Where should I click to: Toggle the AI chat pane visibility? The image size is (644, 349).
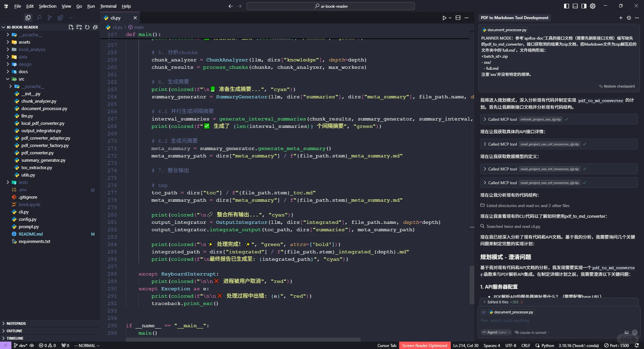pyautogui.click(x=584, y=6)
